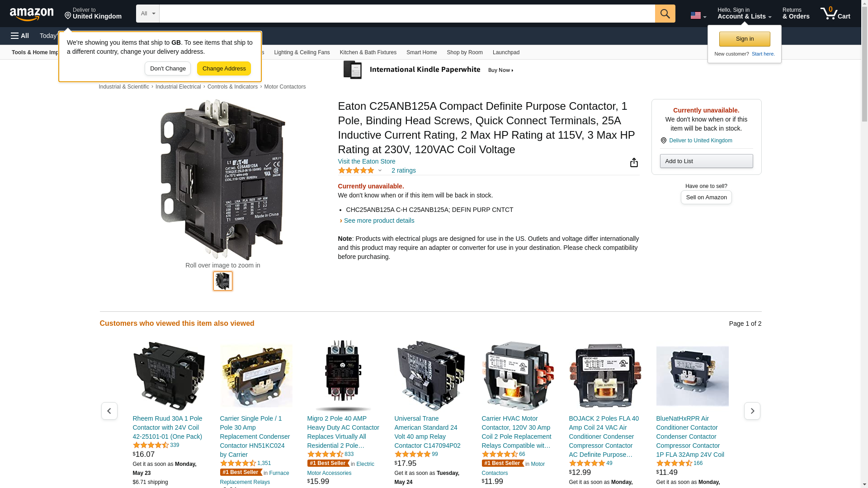This screenshot has height=488, width=868.
Task: Visit the Eaton Store link
Action: [366, 161]
